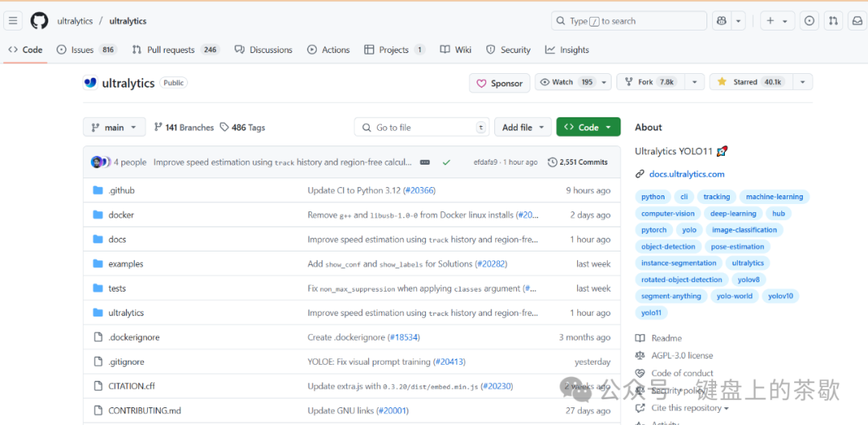Viewport: 868px width, 425px height.
Task: Open the examples folder
Action: coord(125,264)
